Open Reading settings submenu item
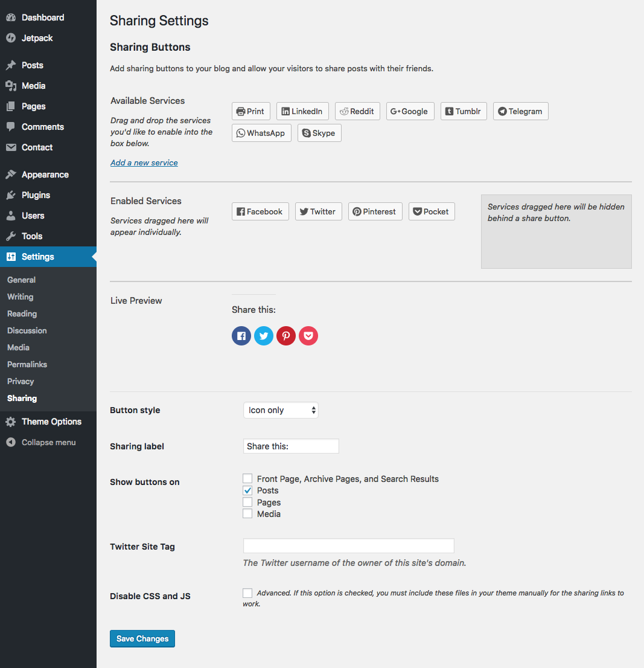 (22, 313)
